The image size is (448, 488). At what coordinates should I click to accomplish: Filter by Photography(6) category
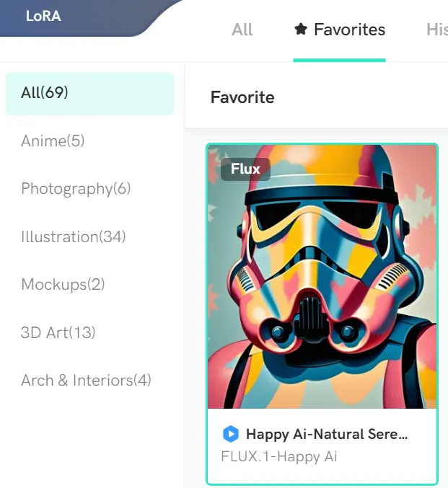(76, 189)
